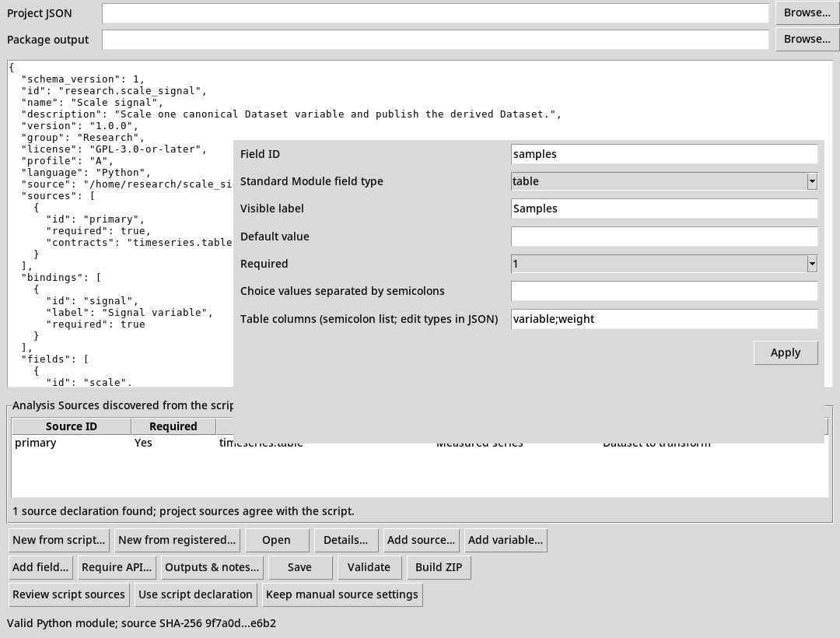Browse for the Package output location
840x638 pixels.
point(807,39)
